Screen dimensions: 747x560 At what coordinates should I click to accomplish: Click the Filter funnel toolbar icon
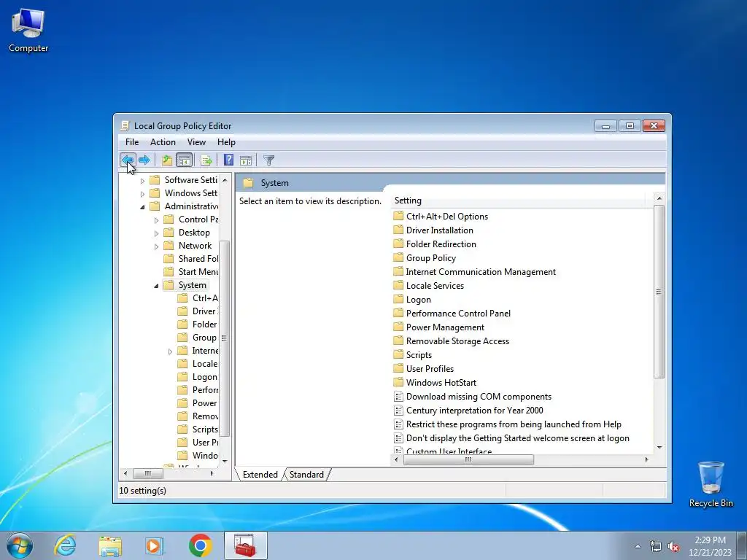[x=268, y=160]
